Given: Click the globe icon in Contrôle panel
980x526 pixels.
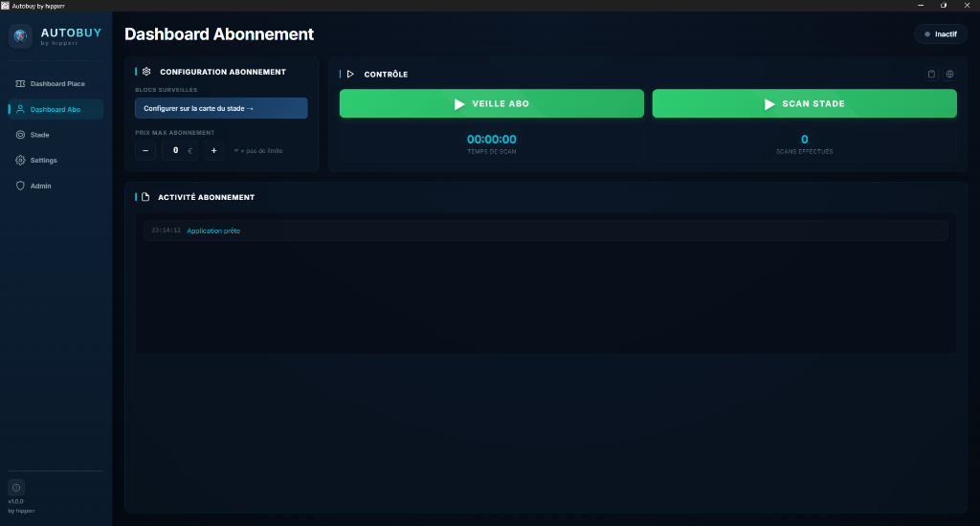Looking at the screenshot, I should 949,74.
